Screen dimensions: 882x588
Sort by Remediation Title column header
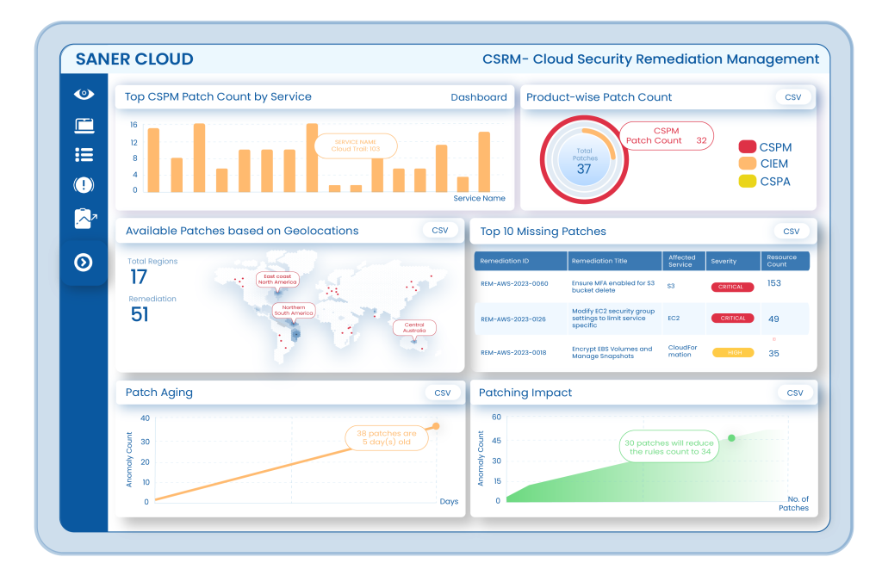click(x=599, y=261)
